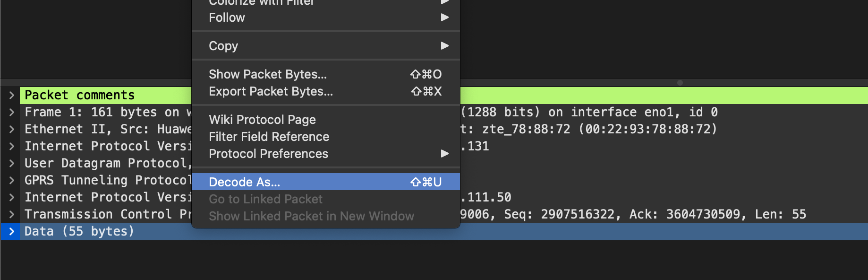Select Filter Field Reference entry
Viewport: 868px width, 280px height.
269,137
